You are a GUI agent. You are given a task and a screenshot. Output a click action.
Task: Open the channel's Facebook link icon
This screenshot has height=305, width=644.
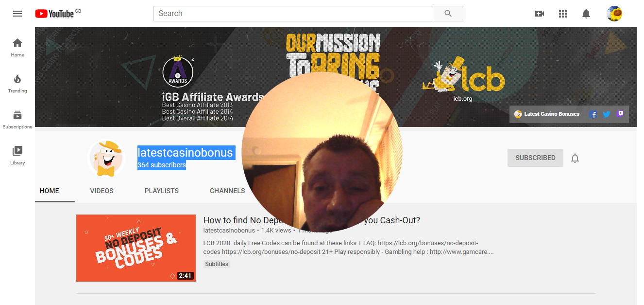click(593, 114)
